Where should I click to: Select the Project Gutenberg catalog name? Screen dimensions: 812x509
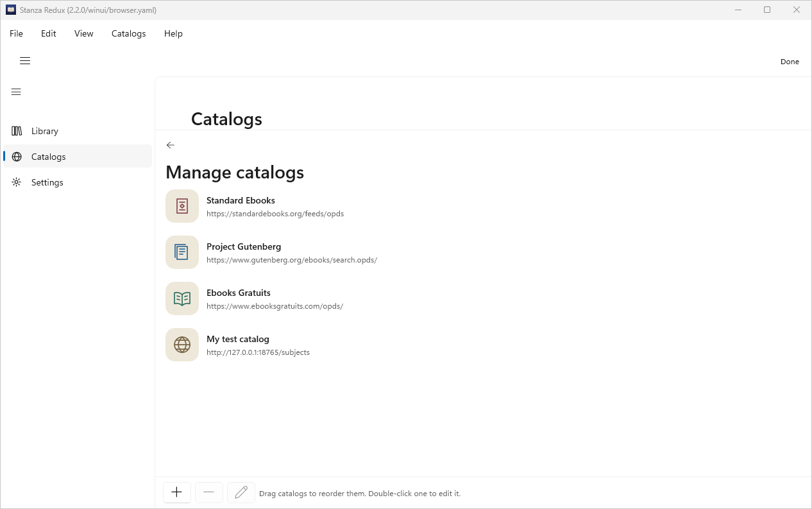[244, 246]
